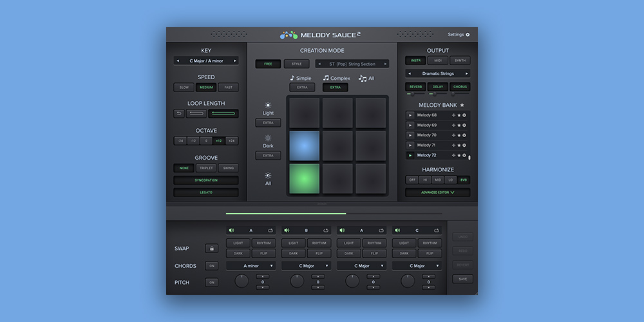Delete Melody 70 using its remove icon
The image size is (644, 322).
tap(464, 135)
